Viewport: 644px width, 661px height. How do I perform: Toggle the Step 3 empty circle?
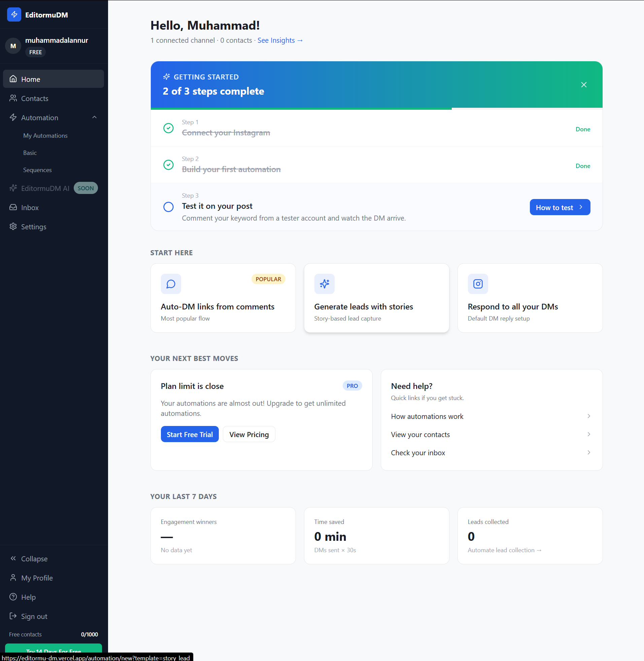coord(168,207)
